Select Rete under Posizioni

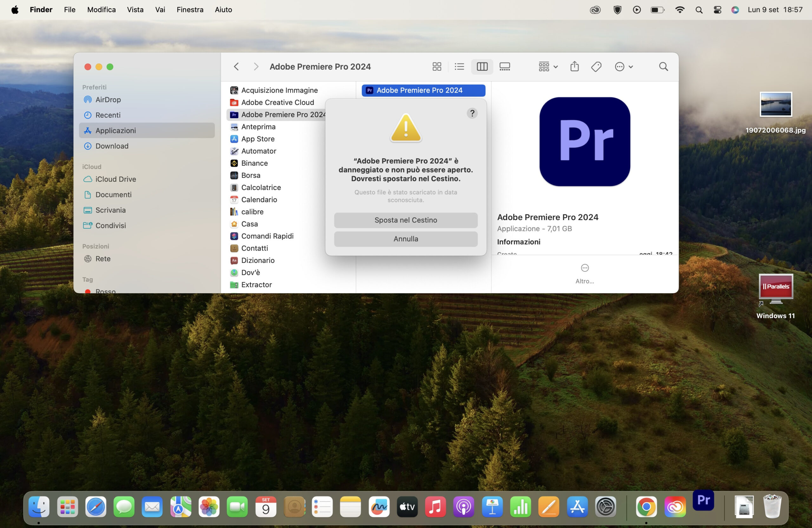147,258
